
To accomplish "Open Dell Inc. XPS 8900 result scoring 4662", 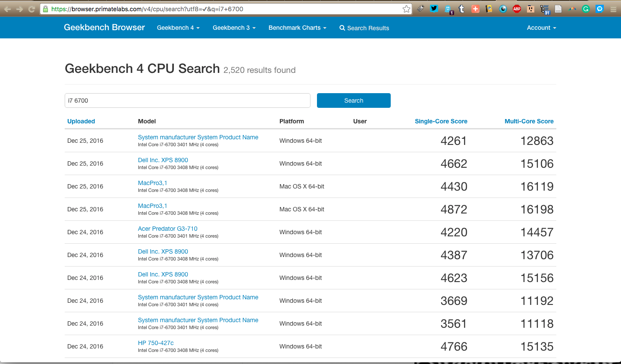I will tap(163, 160).
